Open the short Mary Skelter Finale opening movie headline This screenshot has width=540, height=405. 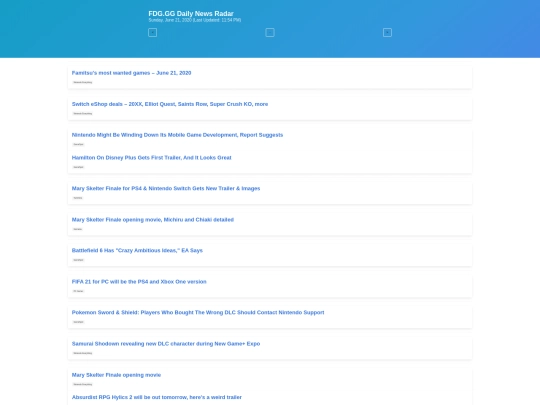point(116,375)
